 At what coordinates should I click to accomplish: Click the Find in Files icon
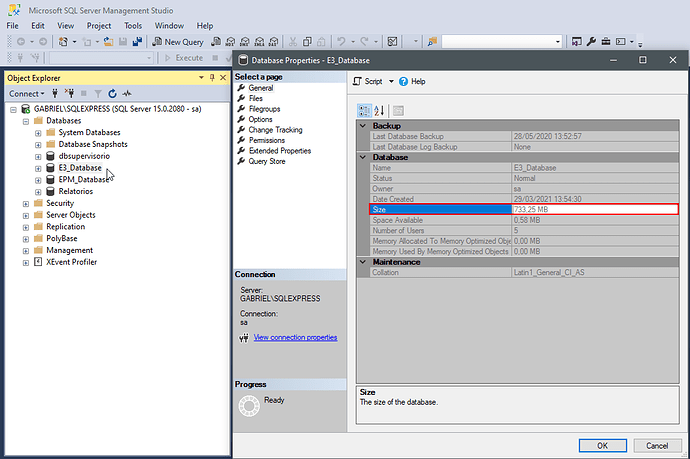click(433, 42)
